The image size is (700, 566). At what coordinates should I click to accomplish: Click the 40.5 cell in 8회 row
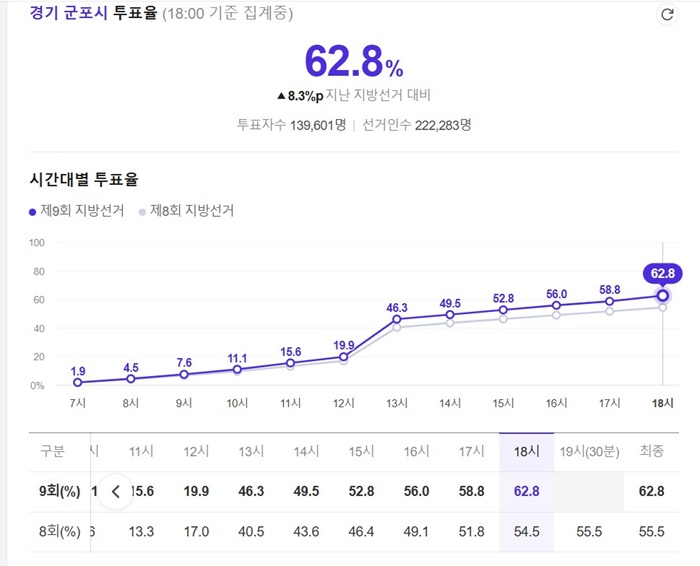(x=251, y=532)
